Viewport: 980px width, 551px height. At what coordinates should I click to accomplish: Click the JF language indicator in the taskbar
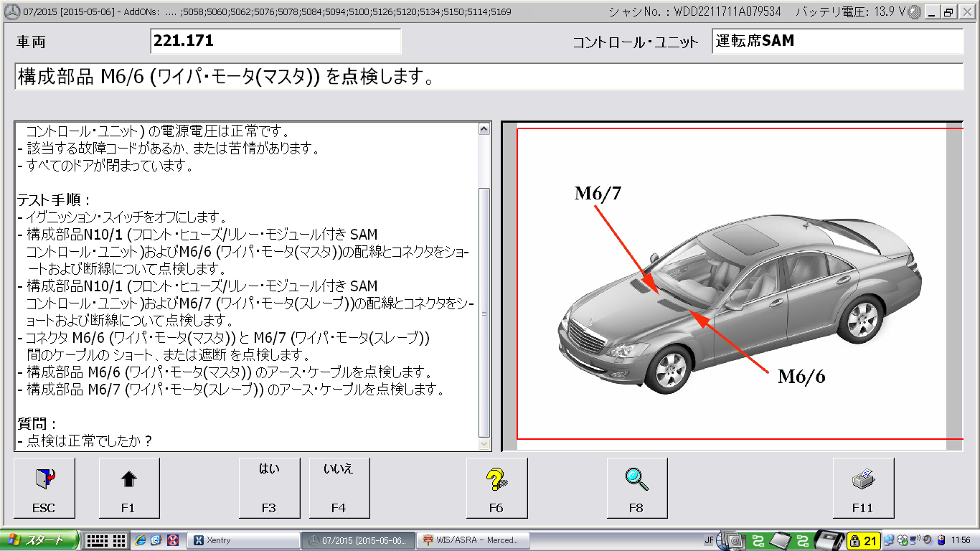point(709,540)
